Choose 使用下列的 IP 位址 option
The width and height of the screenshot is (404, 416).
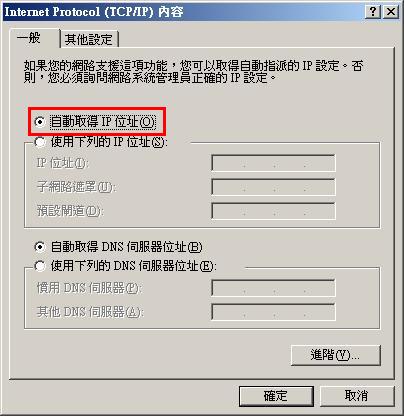(x=40, y=142)
